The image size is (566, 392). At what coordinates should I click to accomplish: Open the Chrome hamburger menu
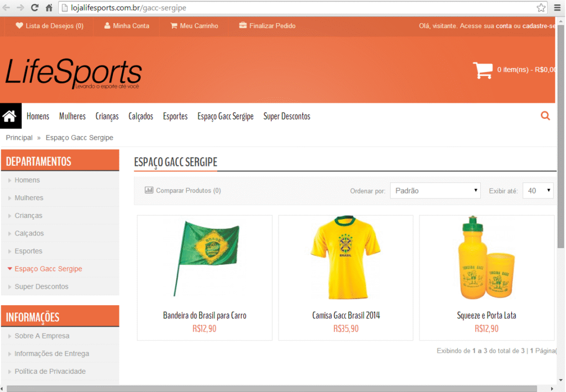click(557, 8)
